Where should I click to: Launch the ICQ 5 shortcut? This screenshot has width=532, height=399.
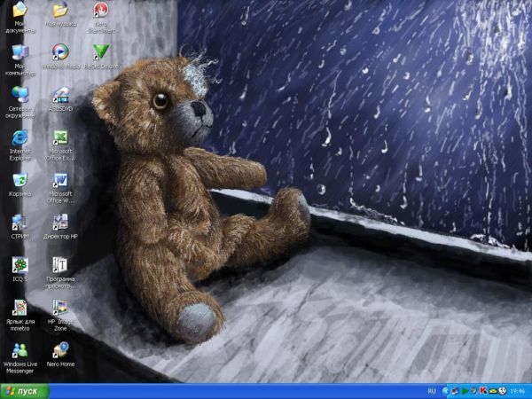pos(20,264)
